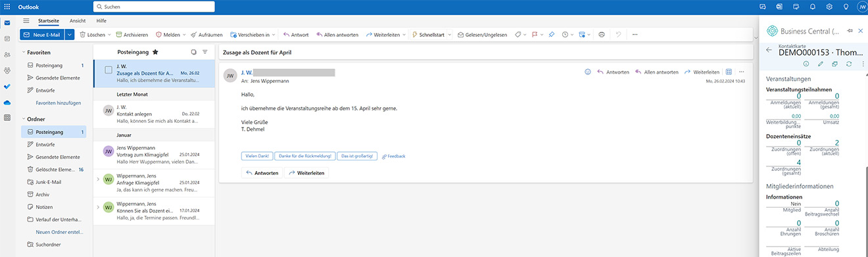
Task: Expand 'Anfrage Klimagipfel' conversation thread
Action: pos(99,179)
